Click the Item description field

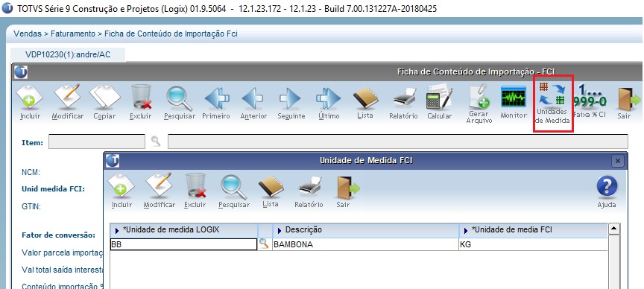point(397,142)
